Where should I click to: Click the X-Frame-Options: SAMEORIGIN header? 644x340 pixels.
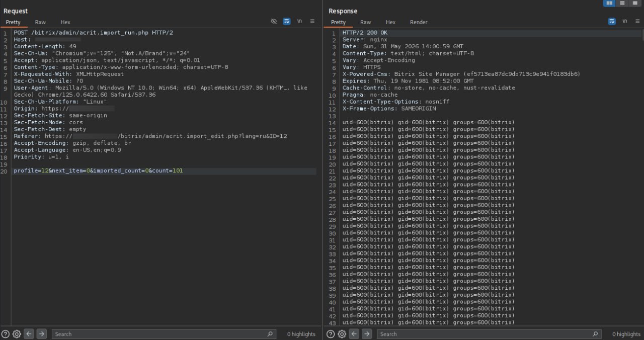pos(389,109)
